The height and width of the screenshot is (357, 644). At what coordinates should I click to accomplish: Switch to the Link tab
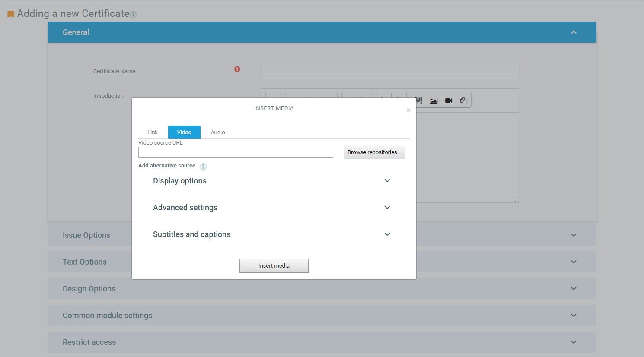[x=153, y=133]
